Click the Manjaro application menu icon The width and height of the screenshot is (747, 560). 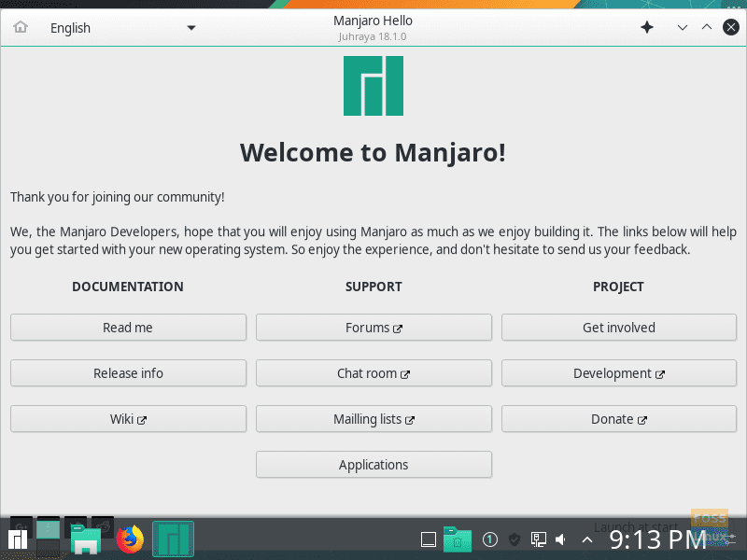18,539
